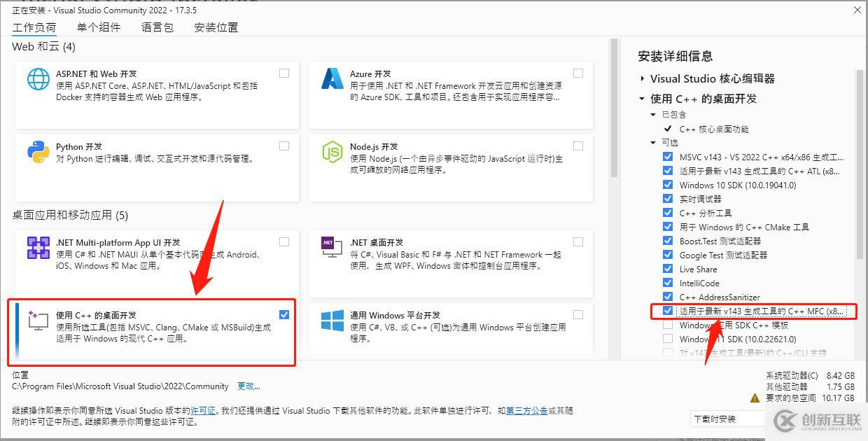
Task: Collapse the 可选 group
Action: point(653,142)
